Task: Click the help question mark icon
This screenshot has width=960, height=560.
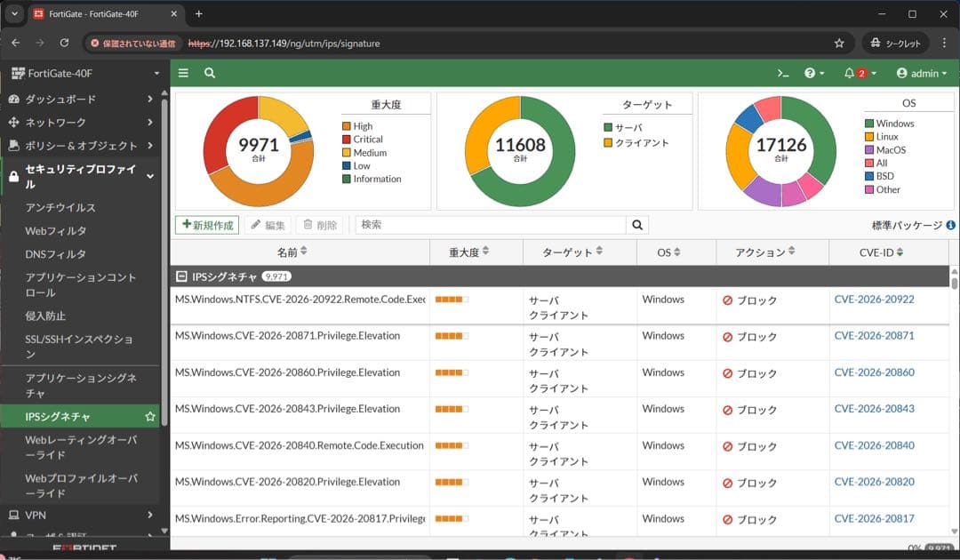Action: tap(812, 73)
